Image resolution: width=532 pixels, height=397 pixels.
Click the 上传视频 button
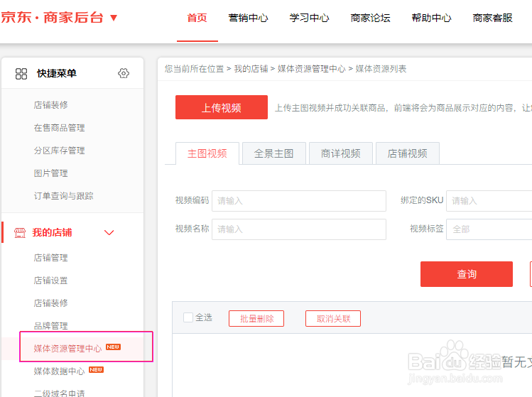click(x=222, y=107)
